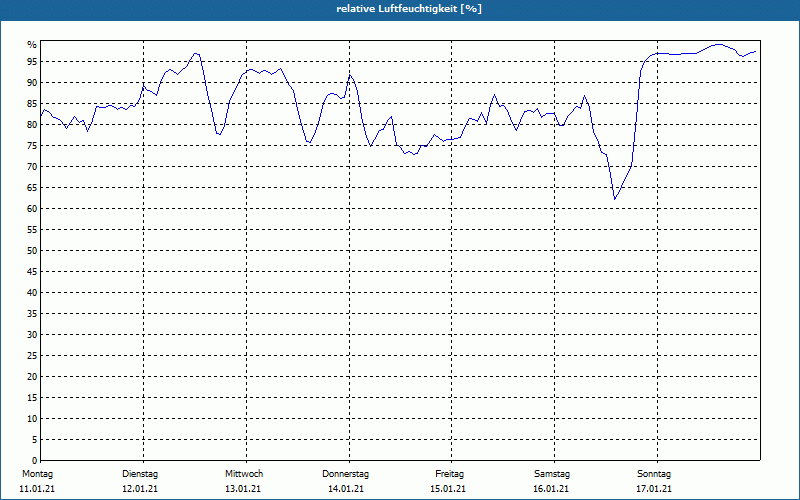The image size is (800, 500).
Task: Click the y-axis value 50
Action: tap(32, 251)
